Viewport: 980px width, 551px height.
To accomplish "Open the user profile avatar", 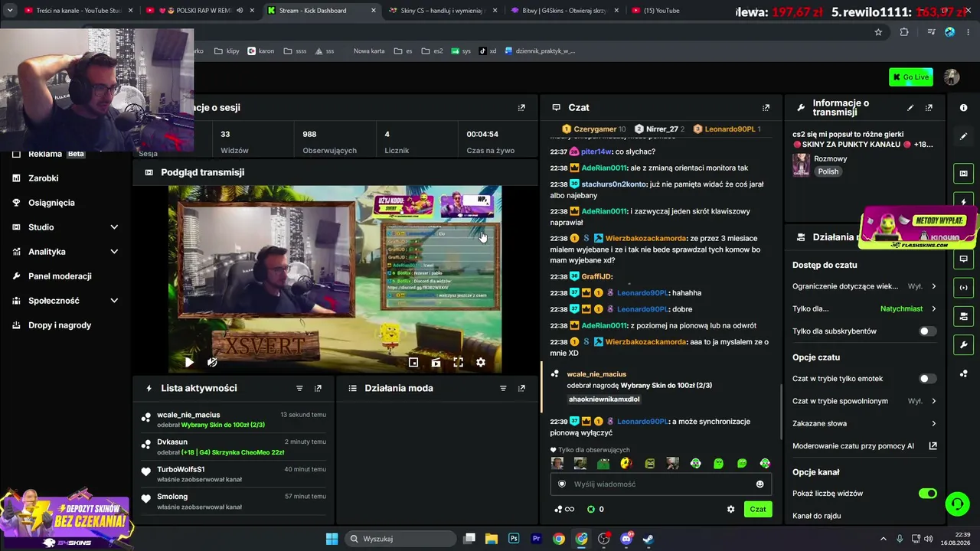I will (952, 77).
